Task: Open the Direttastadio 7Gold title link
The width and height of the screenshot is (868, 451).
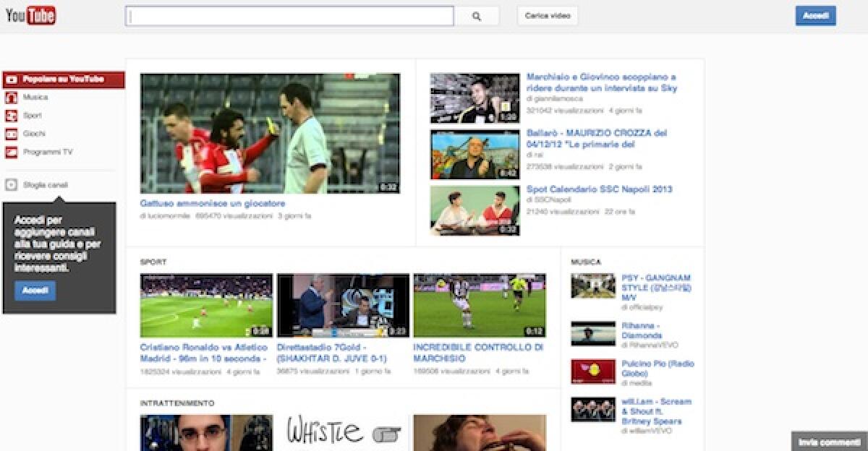Action: [x=332, y=353]
